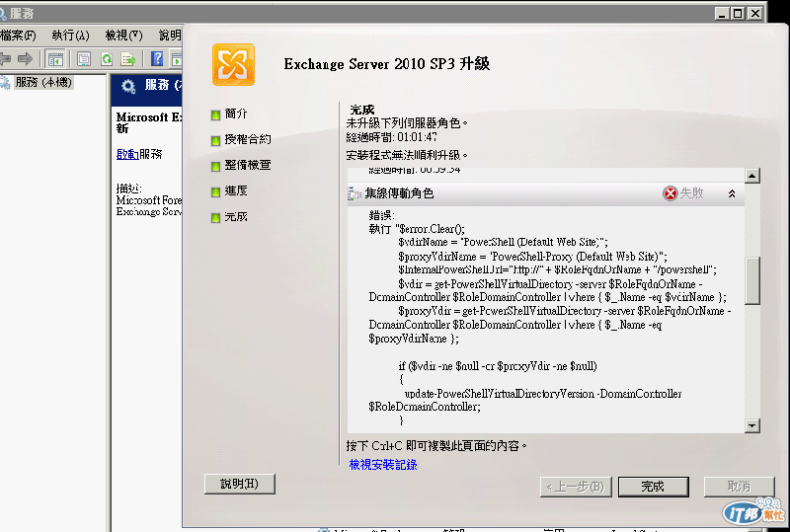Click the scrollbar up arrow in results
Image resolution: width=790 pixels, height=532 pixels.
pyautogui.click(x=751, y=176)
